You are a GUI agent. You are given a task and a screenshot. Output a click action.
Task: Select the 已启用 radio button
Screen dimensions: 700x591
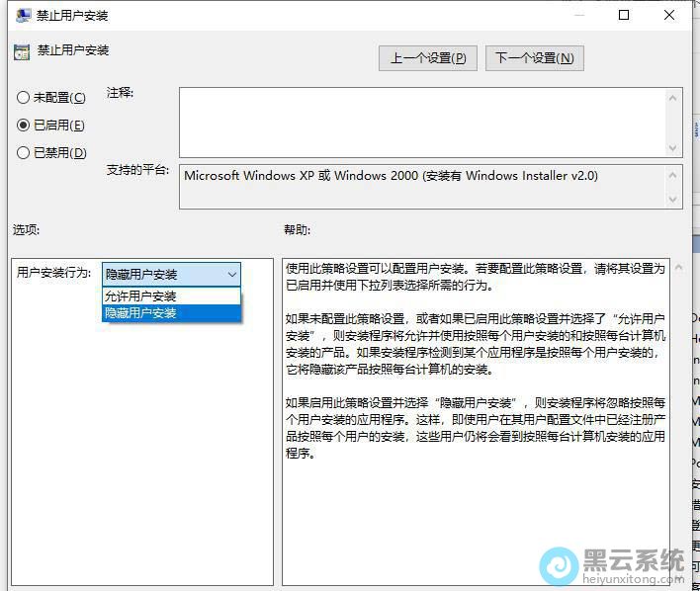(x=24, y=126)
